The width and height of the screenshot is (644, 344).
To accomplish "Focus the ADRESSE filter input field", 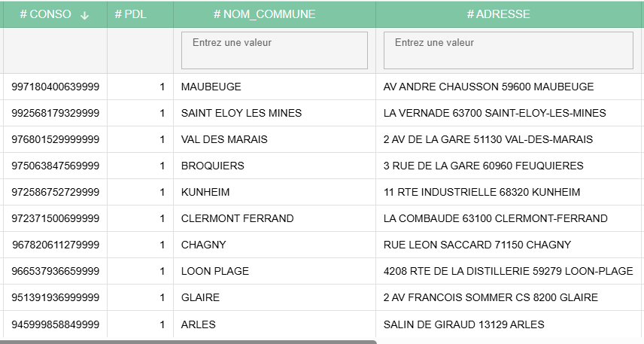I will [x=508, y=50].
